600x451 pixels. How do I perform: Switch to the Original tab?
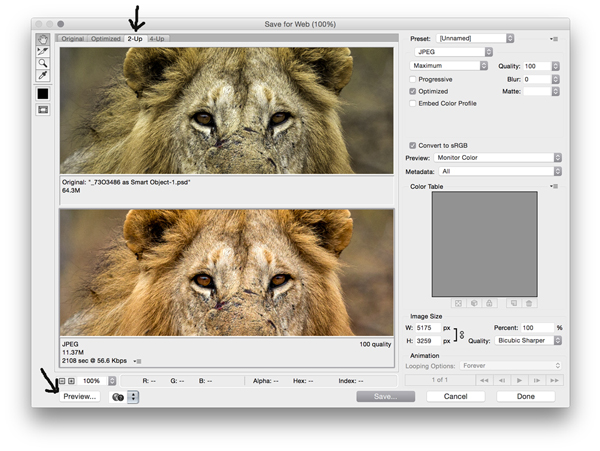pyautogui.click(x=71, y=38)
